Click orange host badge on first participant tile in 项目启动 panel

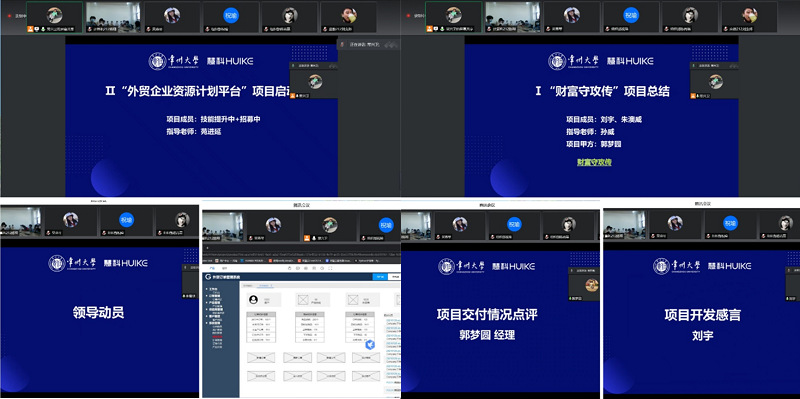pos(30,29)
